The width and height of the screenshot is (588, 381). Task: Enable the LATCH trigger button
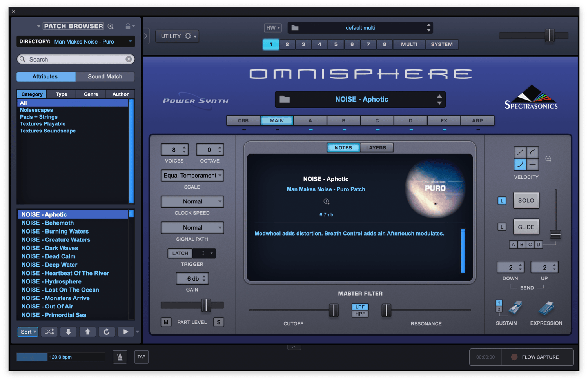[x=180, y=253]
